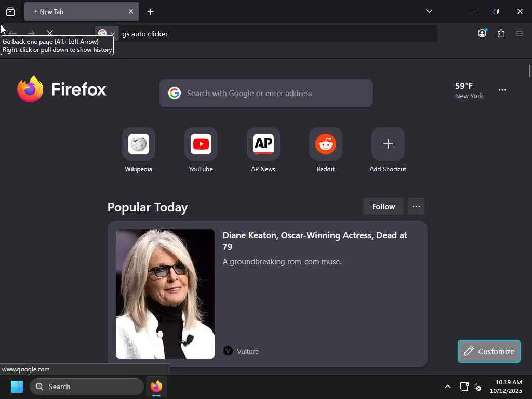Open the Diane Keaton article photo
This screenshot has width=532, height=399.
(165, 294)
